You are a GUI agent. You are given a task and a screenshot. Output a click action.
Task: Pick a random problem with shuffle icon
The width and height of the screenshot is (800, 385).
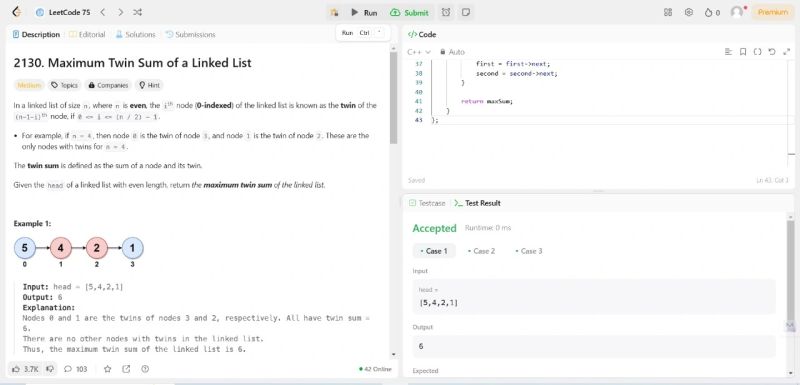pos(138,12)
